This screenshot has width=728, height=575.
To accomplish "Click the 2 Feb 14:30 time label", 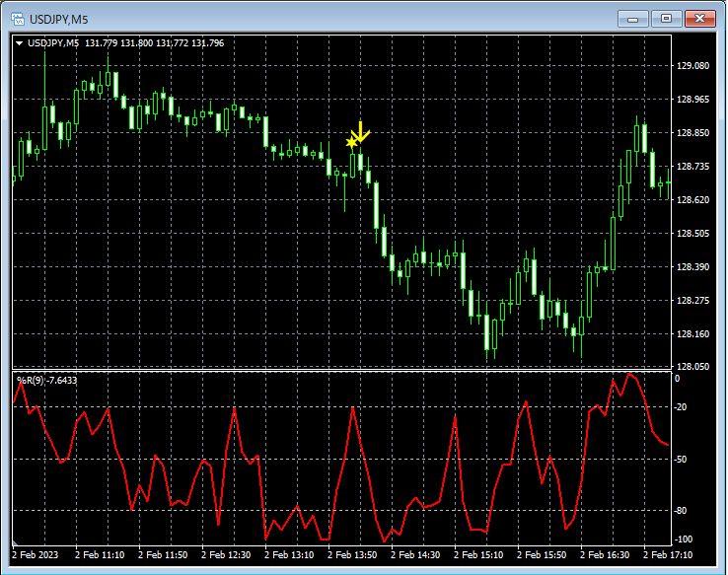I will 415,555.
